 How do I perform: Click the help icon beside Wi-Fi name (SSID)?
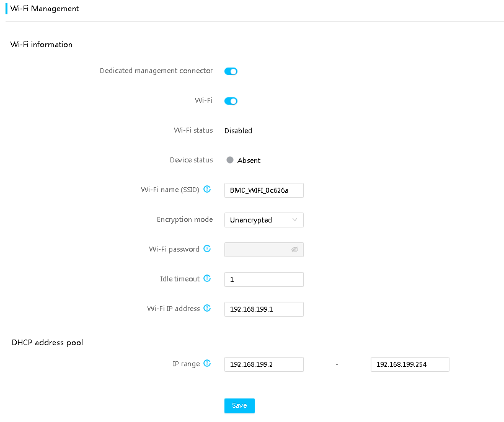click(207, 189)
